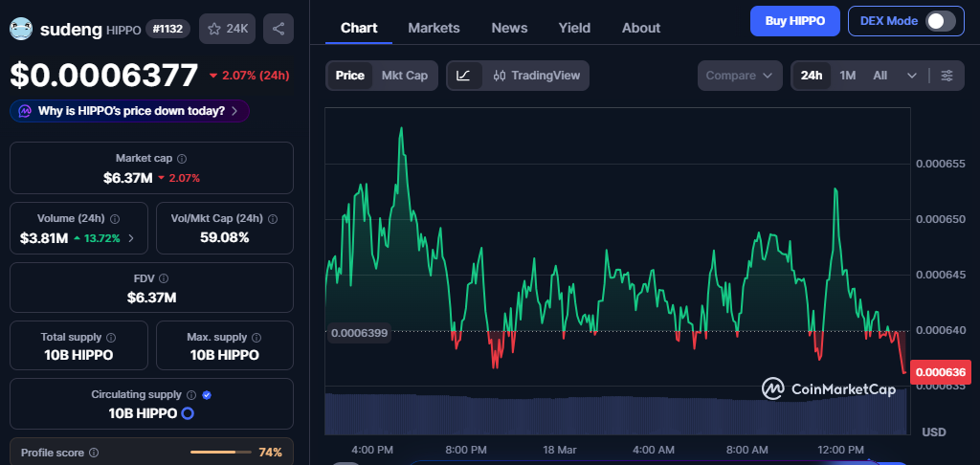Show Max. supply info icon
Screen dimensions: 980x465
pyautogui.click(x=256, y=338)
